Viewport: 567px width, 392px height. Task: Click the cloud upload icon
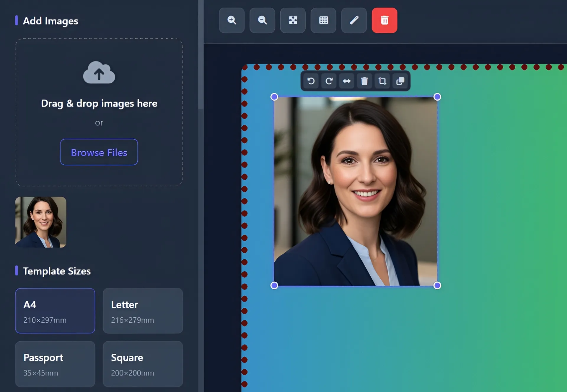pos(99,73)
